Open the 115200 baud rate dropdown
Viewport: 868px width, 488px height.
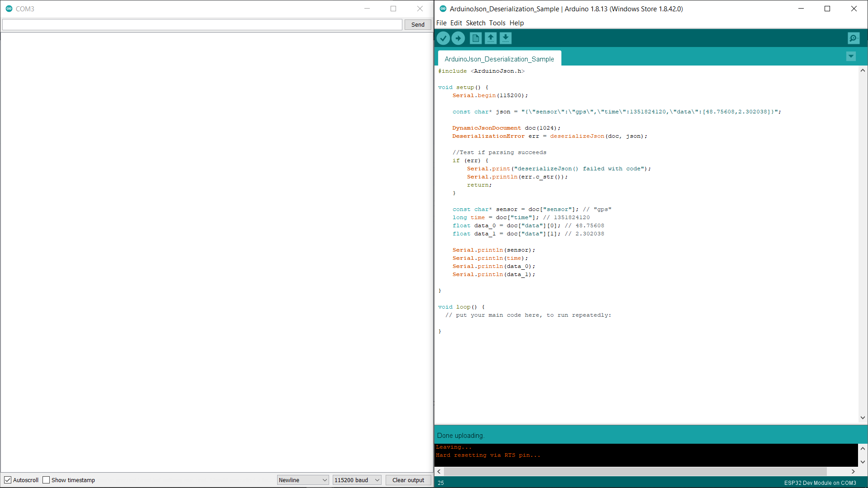pos(356,480)
